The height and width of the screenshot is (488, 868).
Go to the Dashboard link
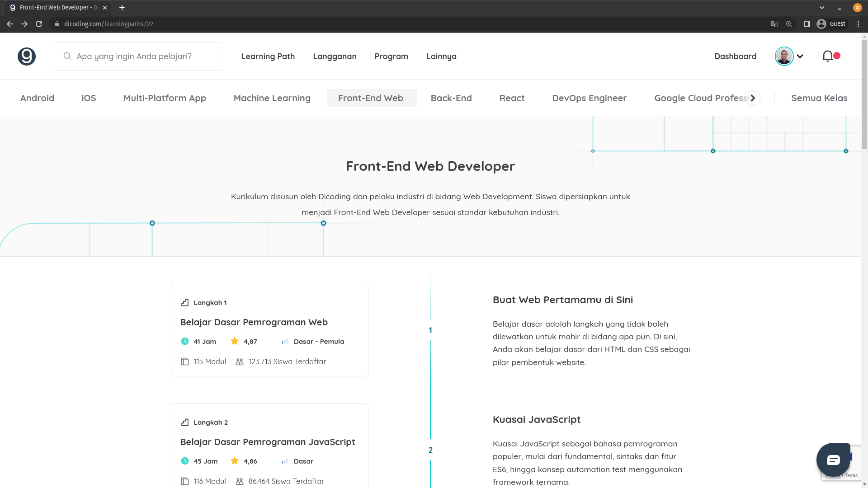click(x=735, y=56)
